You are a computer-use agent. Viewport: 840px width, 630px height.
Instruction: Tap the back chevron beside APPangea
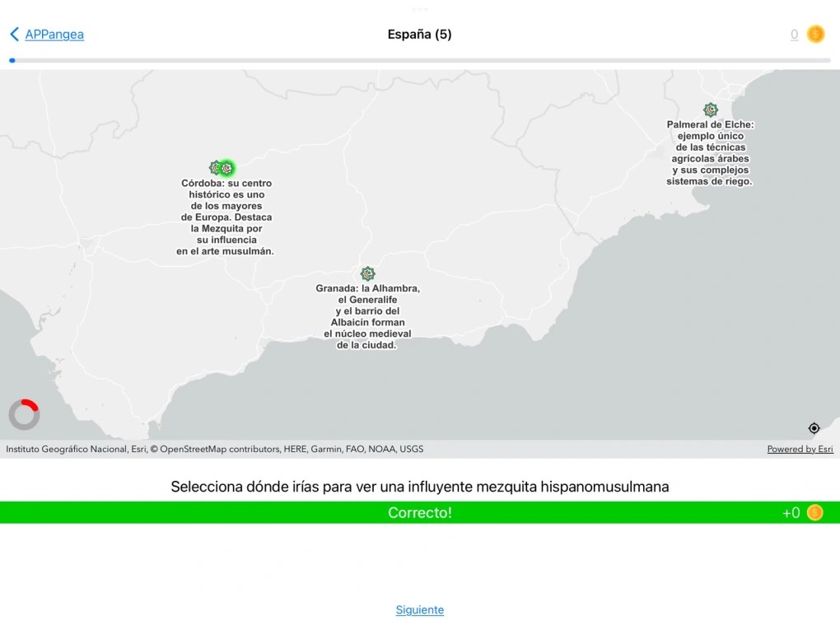coord(14,34)
